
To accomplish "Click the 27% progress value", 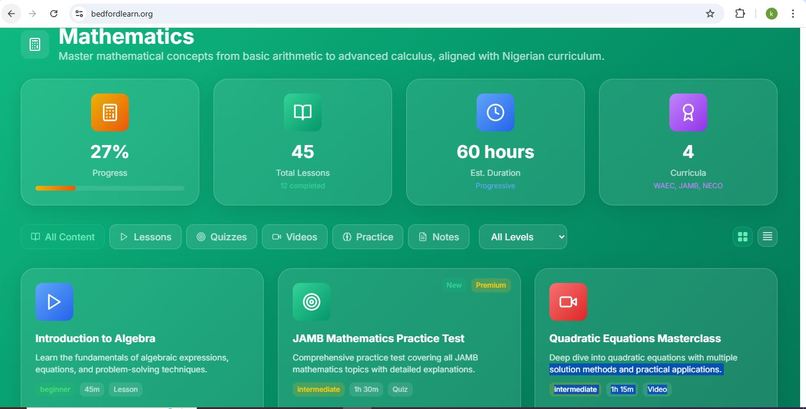I will coord(109,152).
